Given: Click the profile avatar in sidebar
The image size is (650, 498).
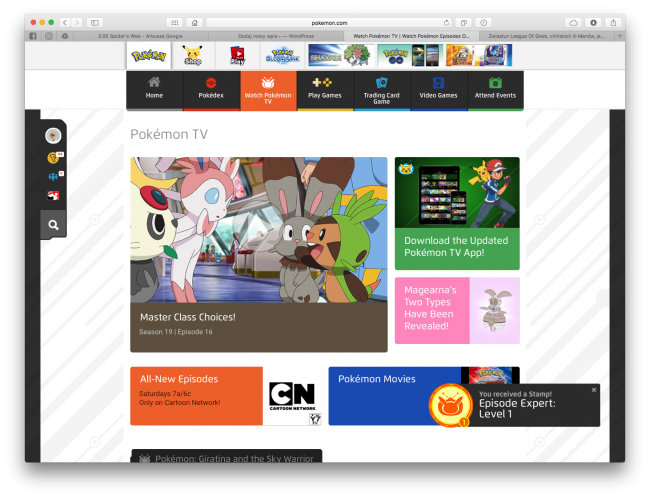Looking at the screenshot, I should click(x=53, y=136).
